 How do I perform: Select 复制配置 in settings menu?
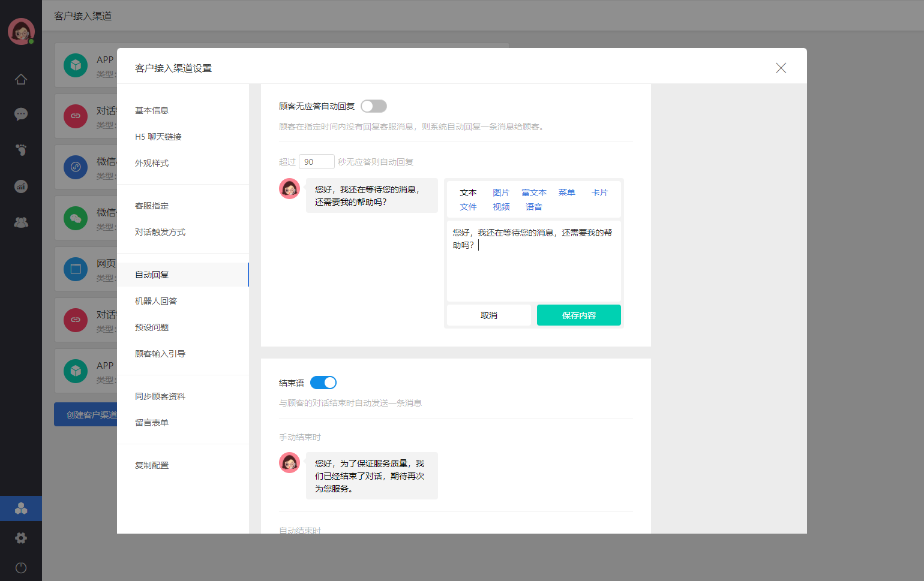click(x=183, y=465)
